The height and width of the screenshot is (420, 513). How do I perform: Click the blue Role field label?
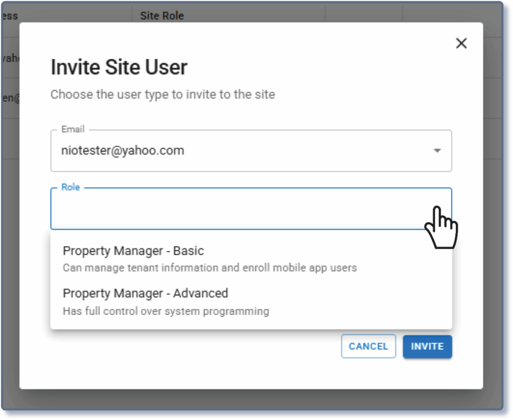70,188
